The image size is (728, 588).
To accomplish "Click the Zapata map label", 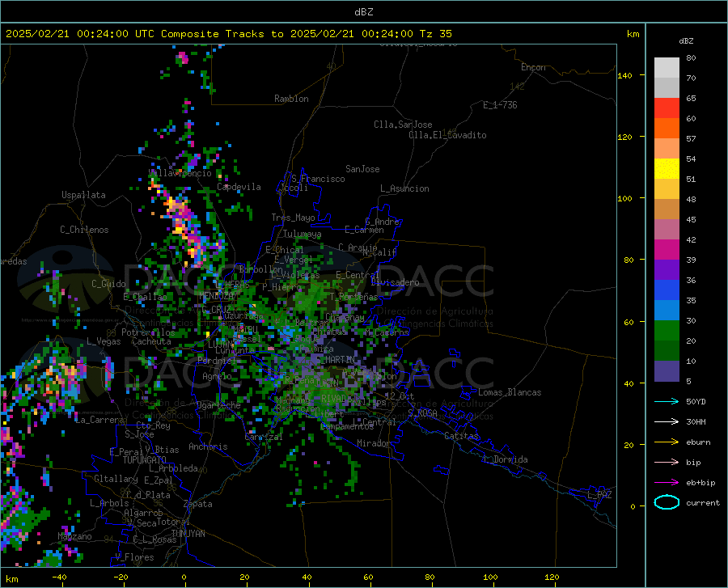I will coord(198,504).
